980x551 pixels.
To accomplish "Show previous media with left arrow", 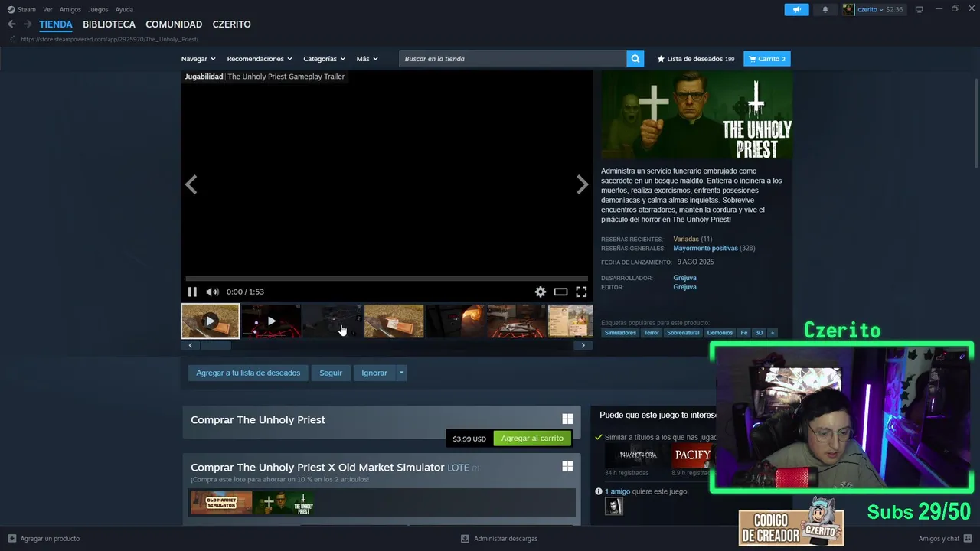I will [x=191, y=184].
